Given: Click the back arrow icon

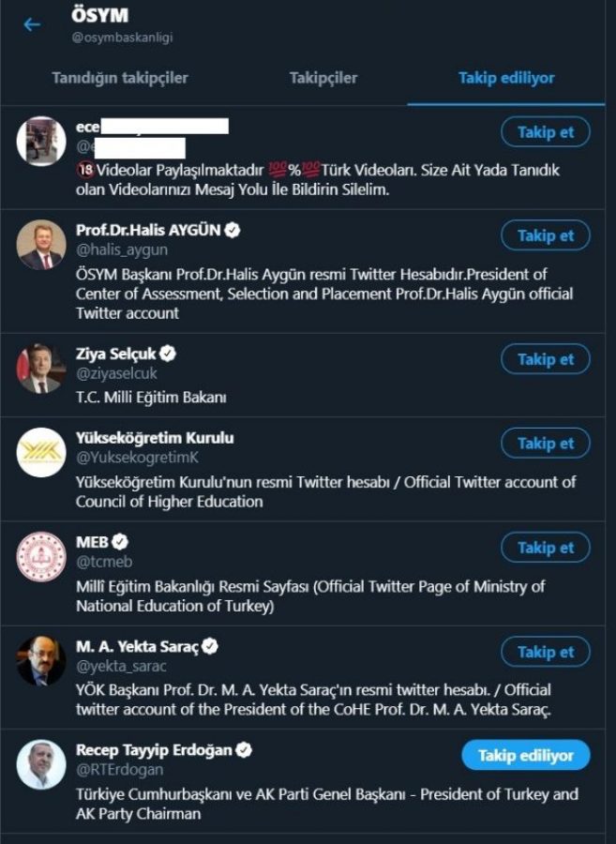Looking at the screenshot, I should pyautogui.click(x=32, y=24).
